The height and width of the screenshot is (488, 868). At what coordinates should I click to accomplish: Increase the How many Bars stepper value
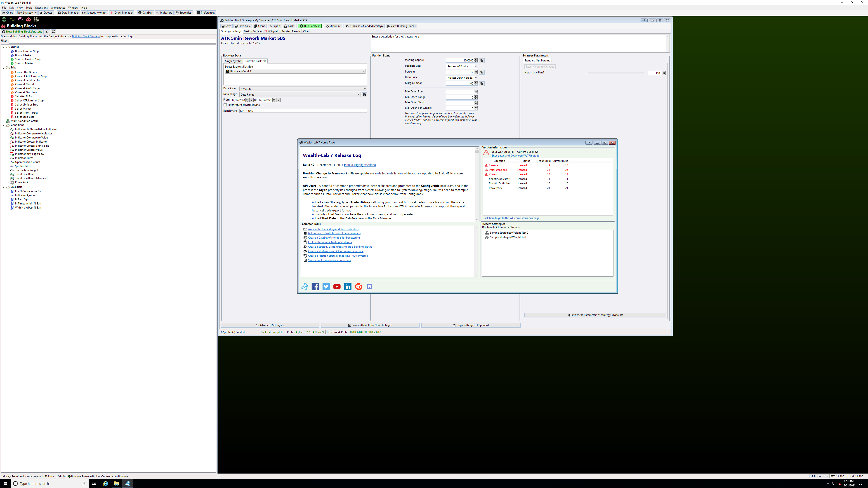point(664,72)
